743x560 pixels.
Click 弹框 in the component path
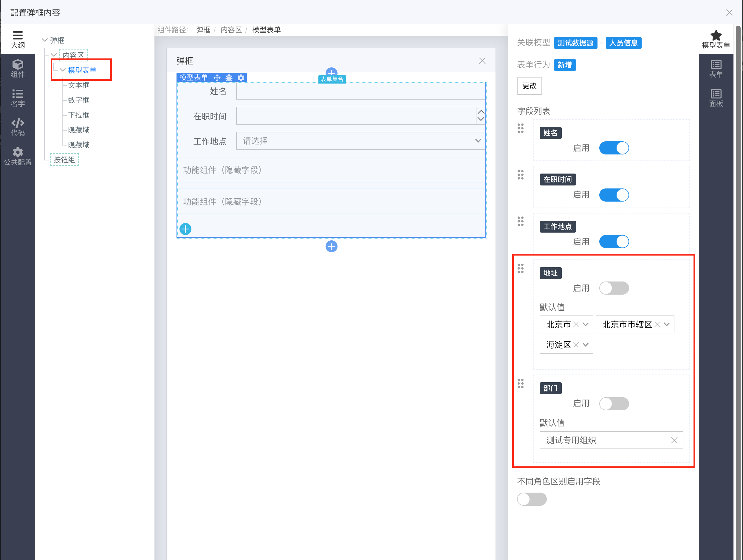tap(203, 30)
